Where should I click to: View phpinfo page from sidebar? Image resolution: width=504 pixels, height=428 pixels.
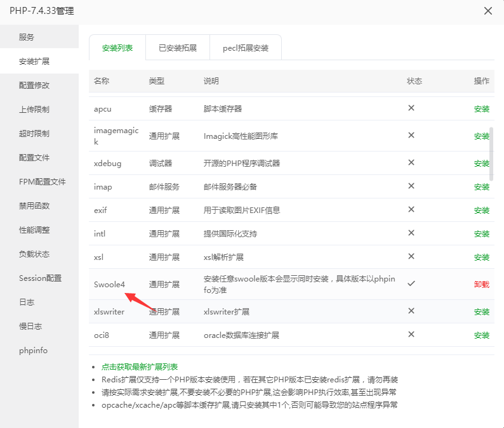[x=33, y=351]
